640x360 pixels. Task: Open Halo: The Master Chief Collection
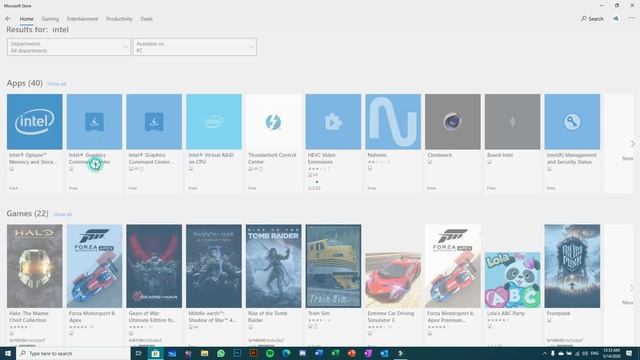(x=35, y=266)
